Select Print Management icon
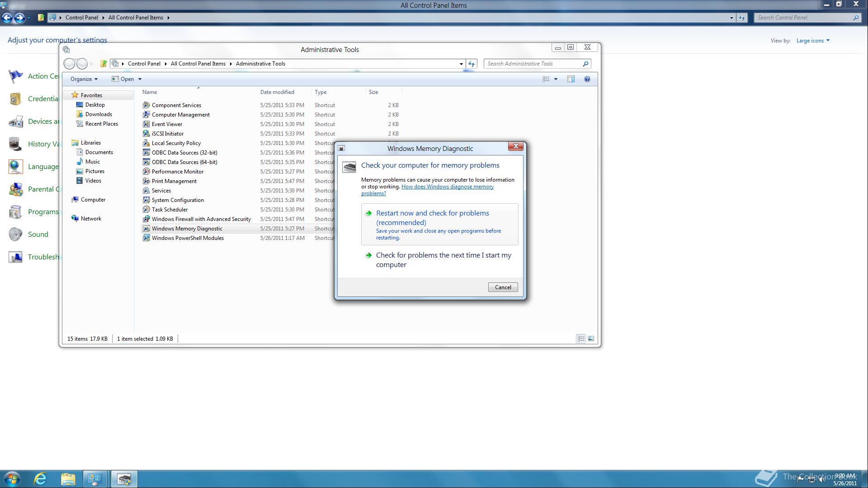 (146, 181)
